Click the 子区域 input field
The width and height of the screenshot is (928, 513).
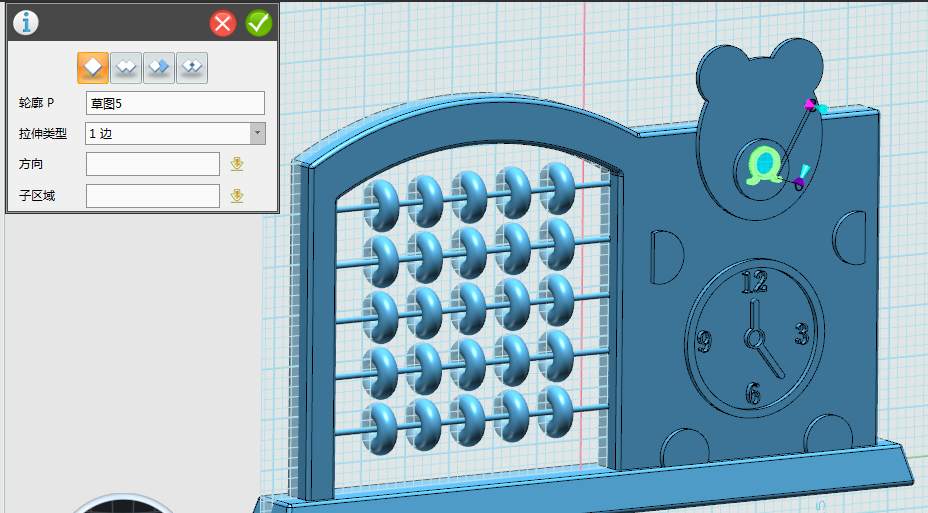click(x=152, y=196)
